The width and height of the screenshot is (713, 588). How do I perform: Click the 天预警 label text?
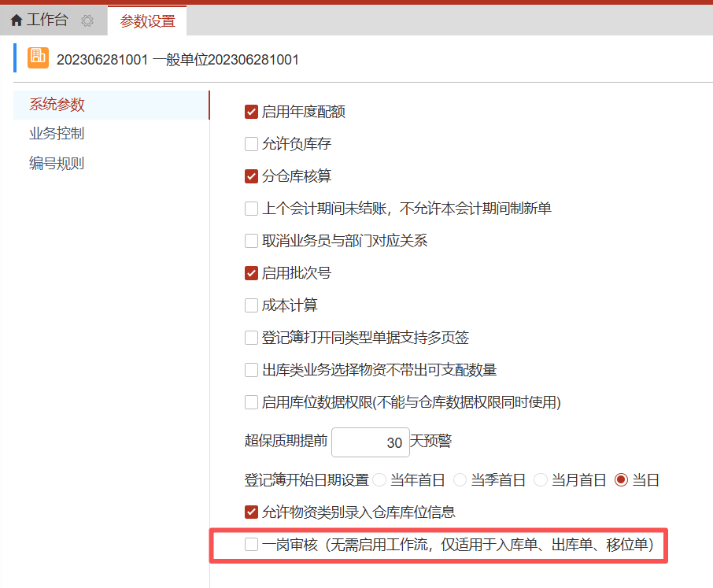[431, 441]
